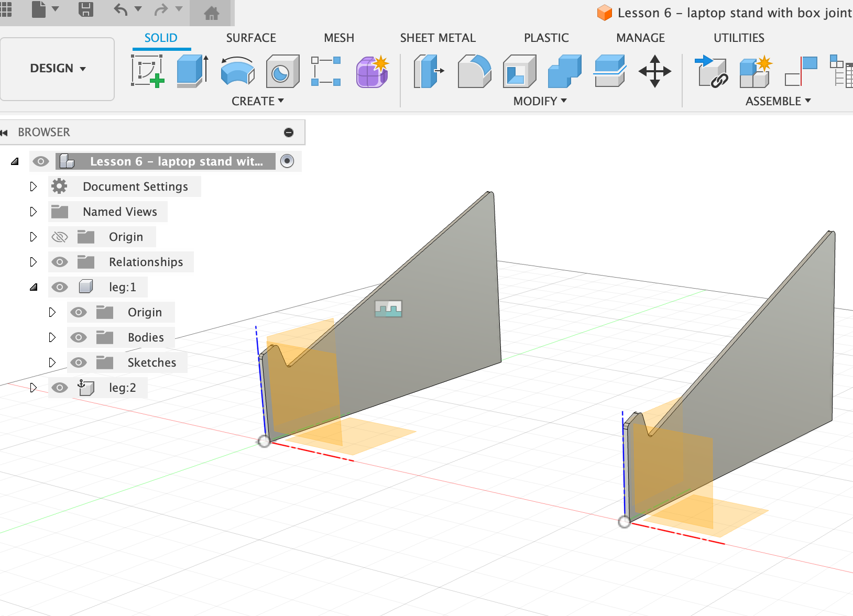Choose the Hole tool icon
Screen dimensions: 853x616
(x=282, y=71)
